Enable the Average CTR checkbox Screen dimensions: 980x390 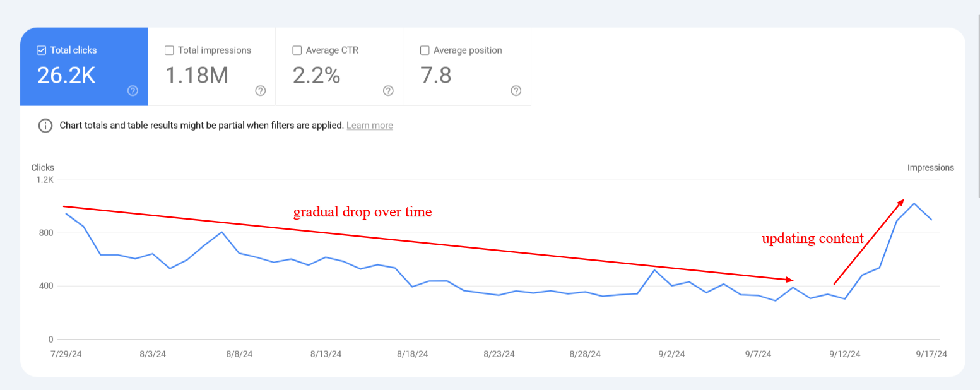tap(297, 50)
